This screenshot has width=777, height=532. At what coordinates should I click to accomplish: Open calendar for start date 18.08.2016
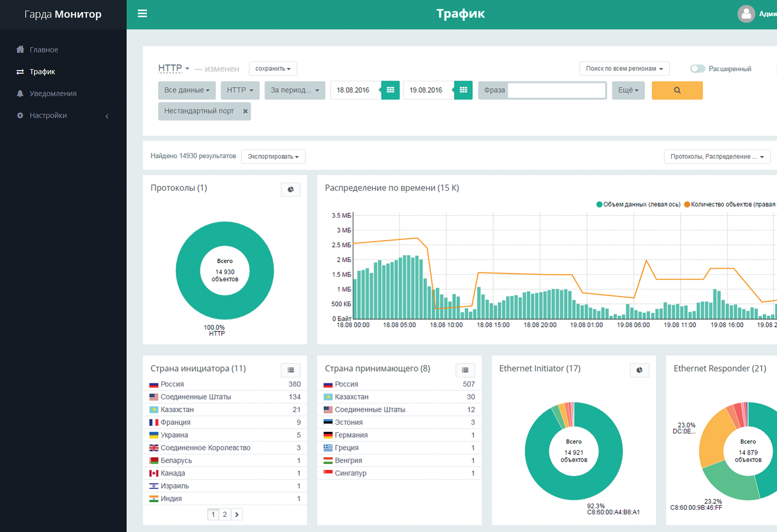(390, 90)
